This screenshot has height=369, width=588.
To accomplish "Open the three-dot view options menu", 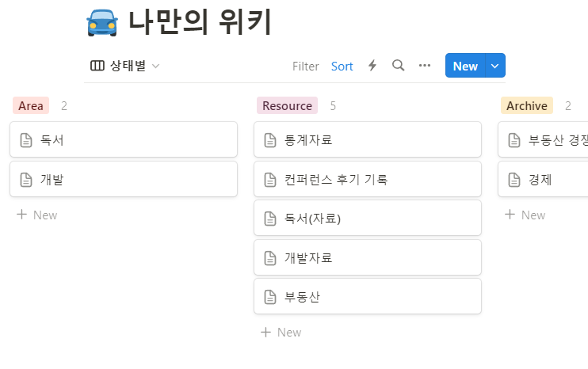I will 425,66.
